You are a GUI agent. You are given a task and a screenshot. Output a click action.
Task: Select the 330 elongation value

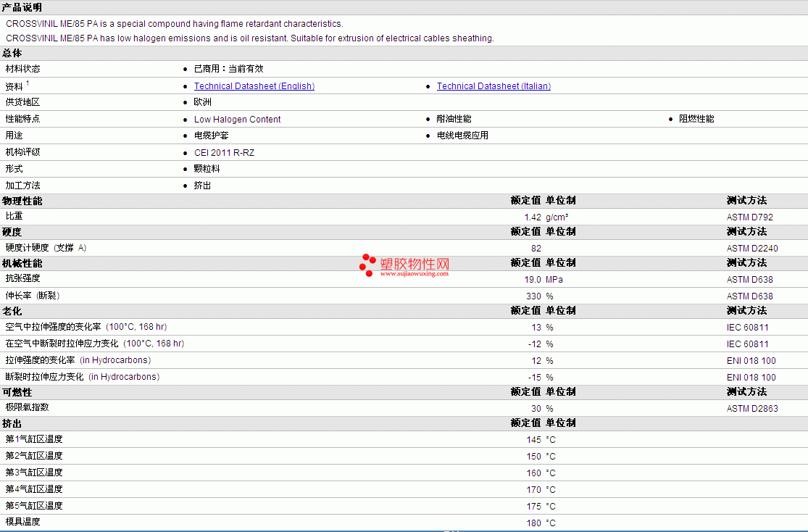click(x=533, y=296)
